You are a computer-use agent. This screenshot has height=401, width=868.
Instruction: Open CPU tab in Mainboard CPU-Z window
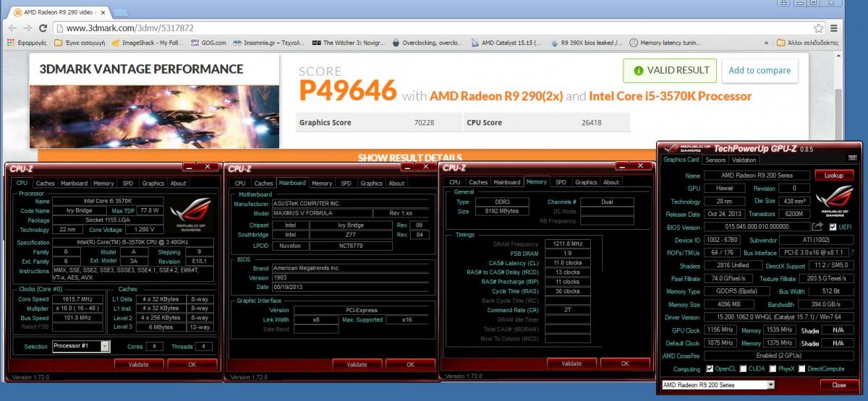[240, 184]
